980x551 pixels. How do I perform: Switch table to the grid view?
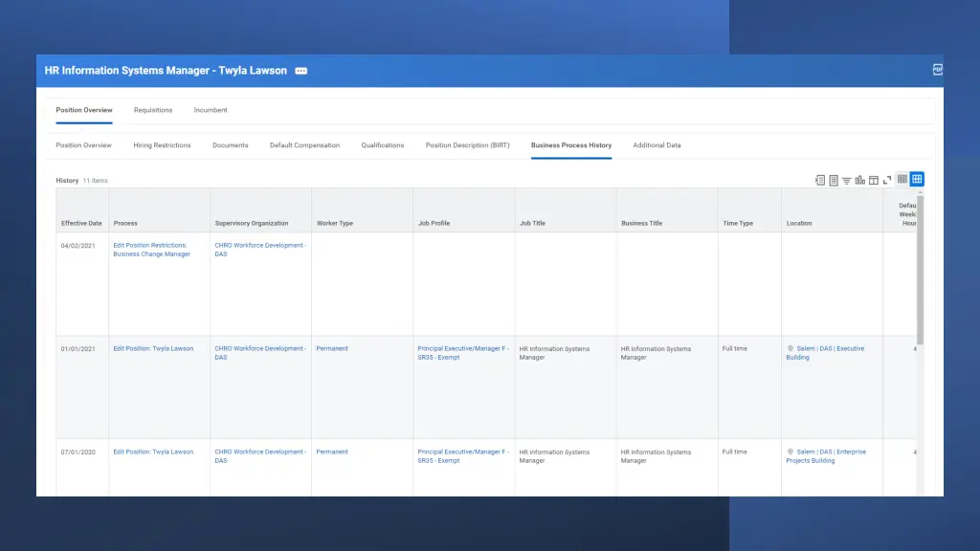click(x=917, y=179)
